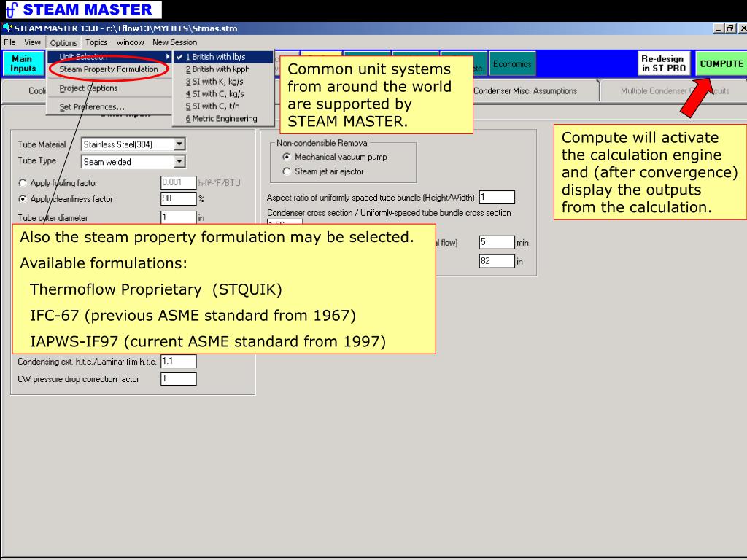Expand the Unit Selection submenu

pyautogui.click(x=109, y=57)
